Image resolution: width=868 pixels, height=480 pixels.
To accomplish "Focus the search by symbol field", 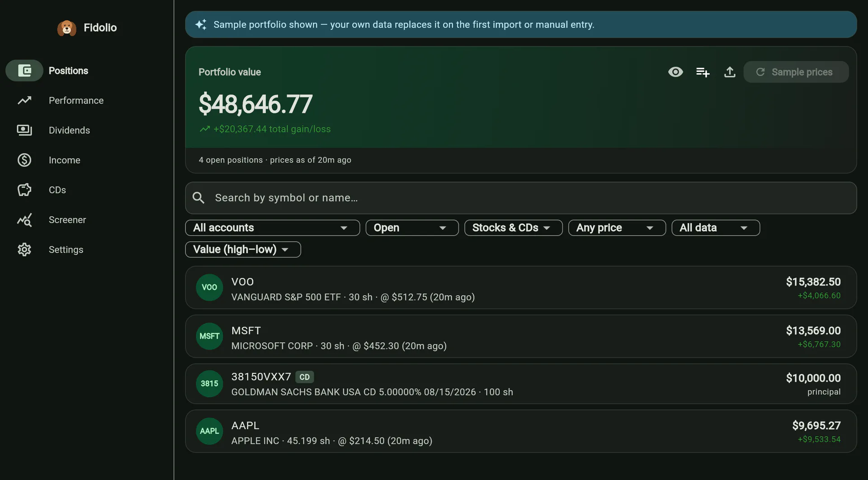I will [521, 198].
